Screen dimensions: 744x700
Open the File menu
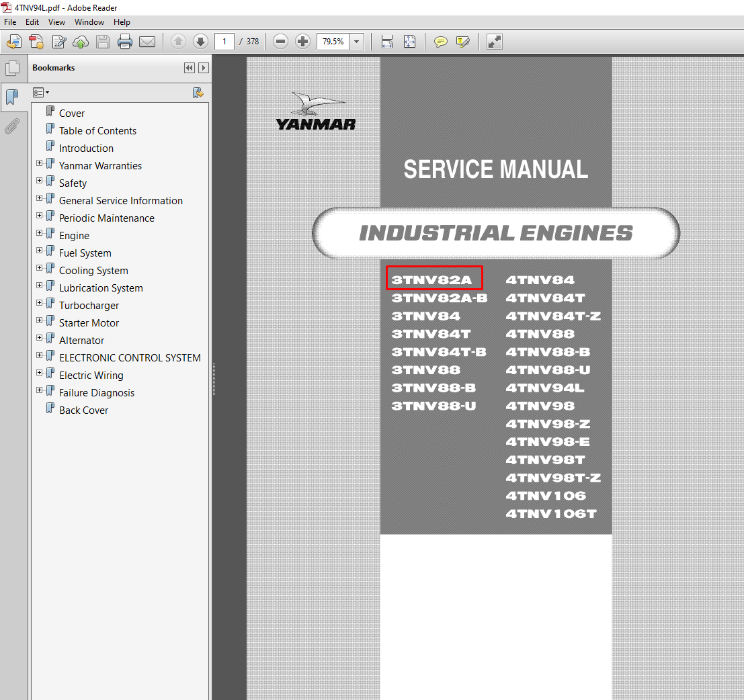(10, 22)
